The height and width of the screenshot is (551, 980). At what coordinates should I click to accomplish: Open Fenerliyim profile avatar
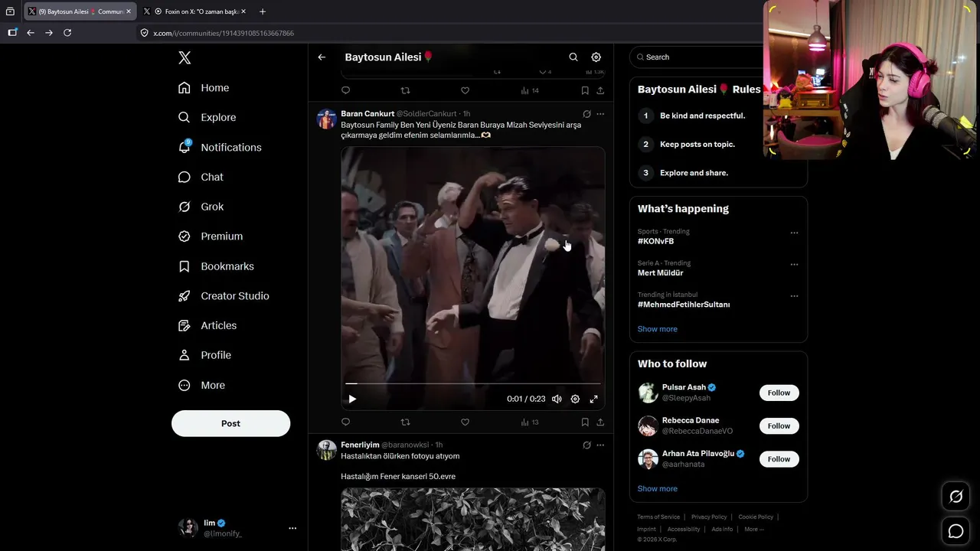tap(327, 450)
